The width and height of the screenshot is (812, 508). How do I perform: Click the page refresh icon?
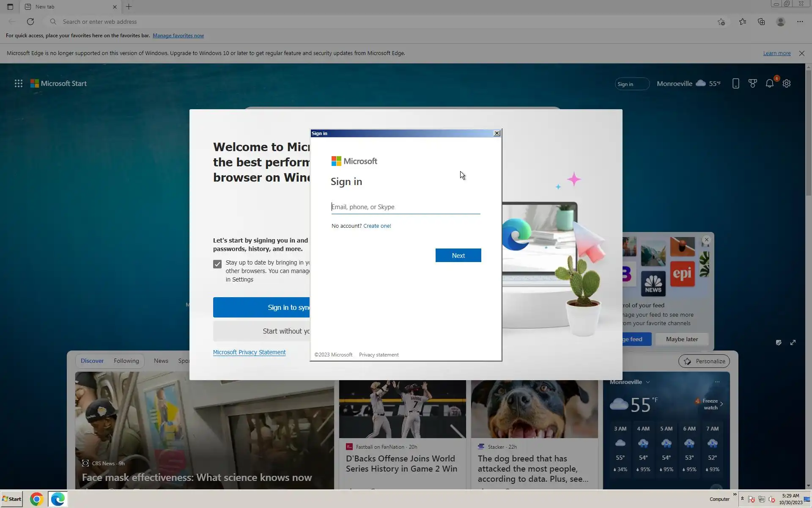click(30, 22)
